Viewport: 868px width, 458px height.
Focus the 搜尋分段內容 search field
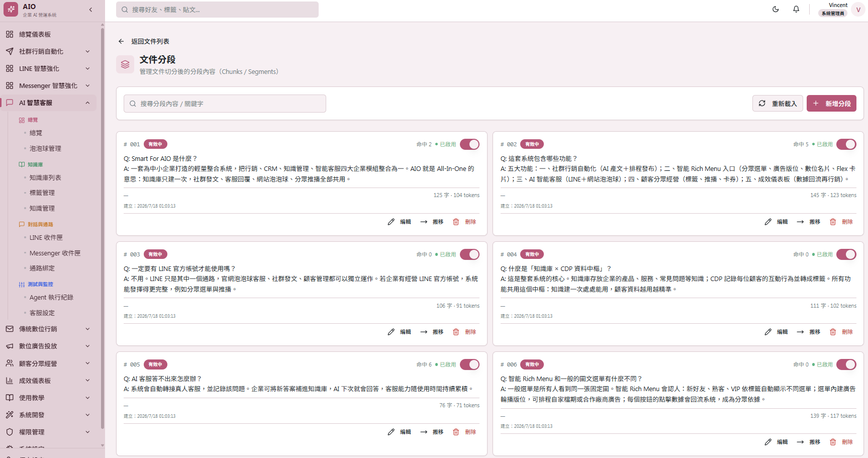(225, 104)
